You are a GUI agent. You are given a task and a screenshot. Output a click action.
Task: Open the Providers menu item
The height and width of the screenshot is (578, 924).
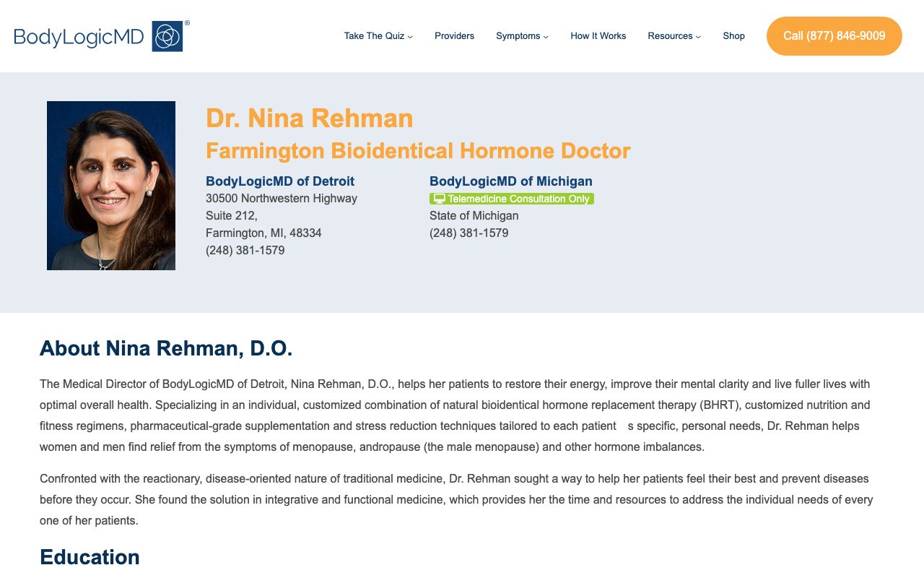tap(454, 35)
